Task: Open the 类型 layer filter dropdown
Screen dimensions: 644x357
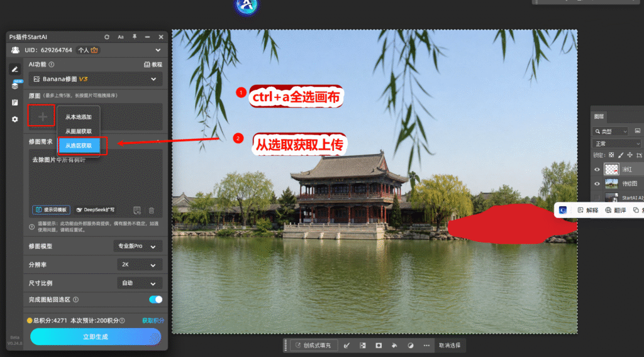Action: tap(610, 131)
